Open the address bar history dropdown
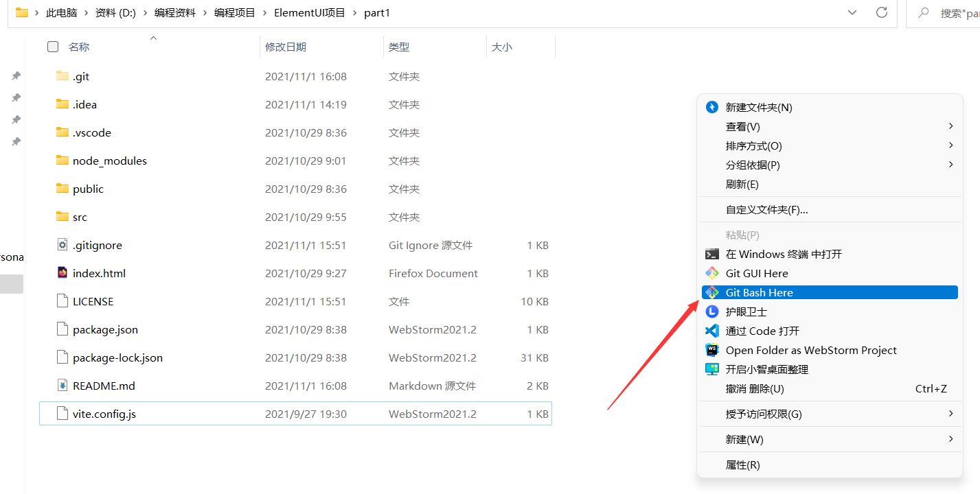Viewport: 980px width, 494px height. point(852,12)
